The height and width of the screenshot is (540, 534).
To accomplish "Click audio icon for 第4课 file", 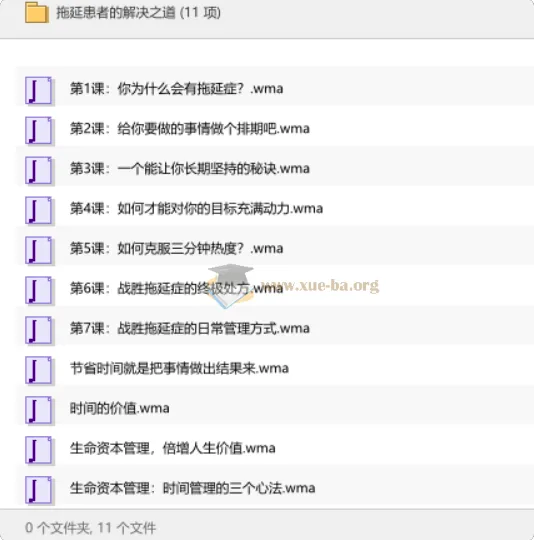I will [39, 210].
